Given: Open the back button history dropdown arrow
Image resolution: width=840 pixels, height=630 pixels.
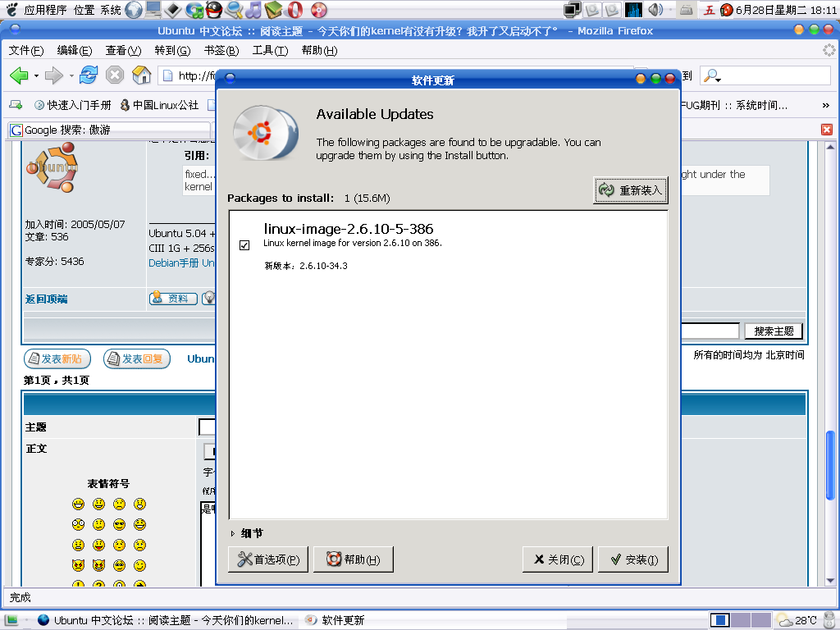Looking at the screenshot, I should coord(36,76).
